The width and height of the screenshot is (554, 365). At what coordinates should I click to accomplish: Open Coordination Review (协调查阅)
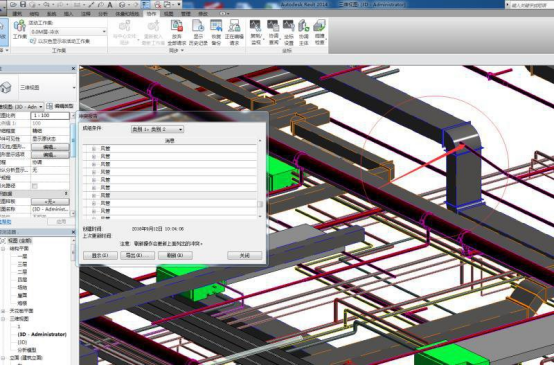[x=273, y=33]
